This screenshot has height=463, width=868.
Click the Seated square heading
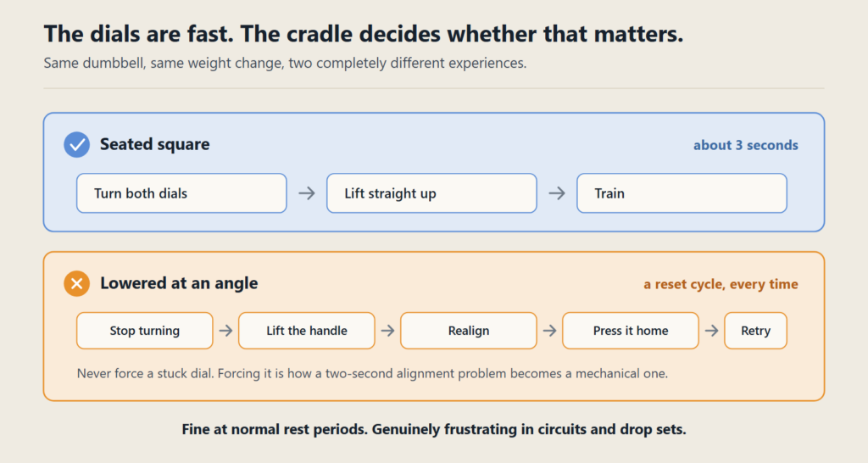[155, 144]
